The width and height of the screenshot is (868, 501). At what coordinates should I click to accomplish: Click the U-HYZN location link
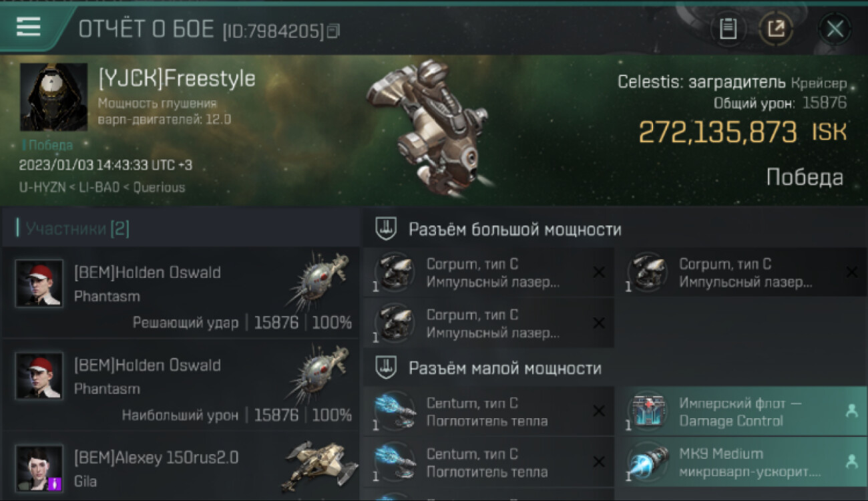pos(43,188)
